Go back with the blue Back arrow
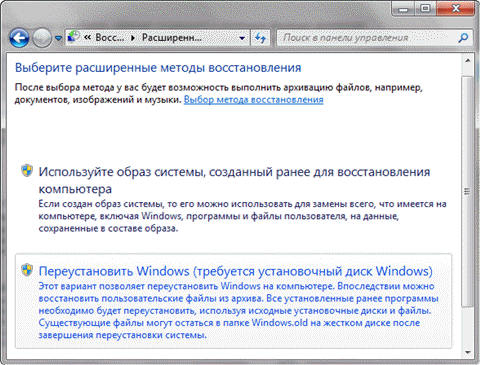This screenshot has height=365, width=480. 19,38
